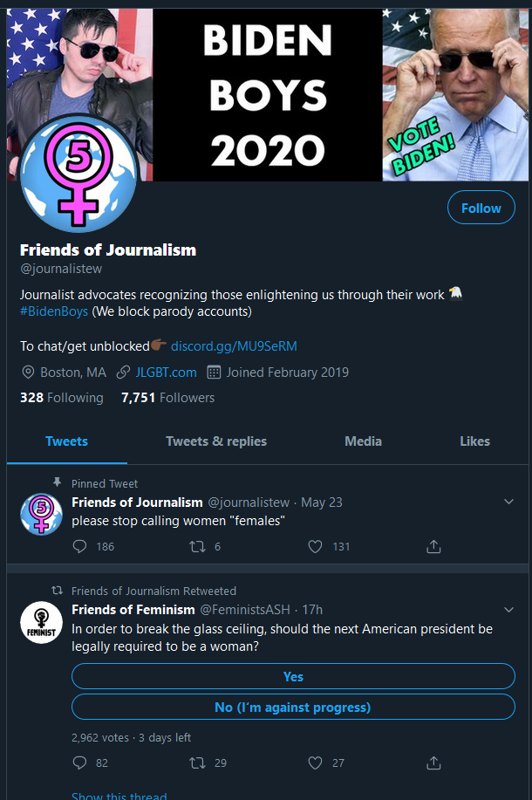The height and width of the screenshot is (800, 532).
Task: Vote "No (I'm against progress)" in poll
Action: [x=293, y=708]
